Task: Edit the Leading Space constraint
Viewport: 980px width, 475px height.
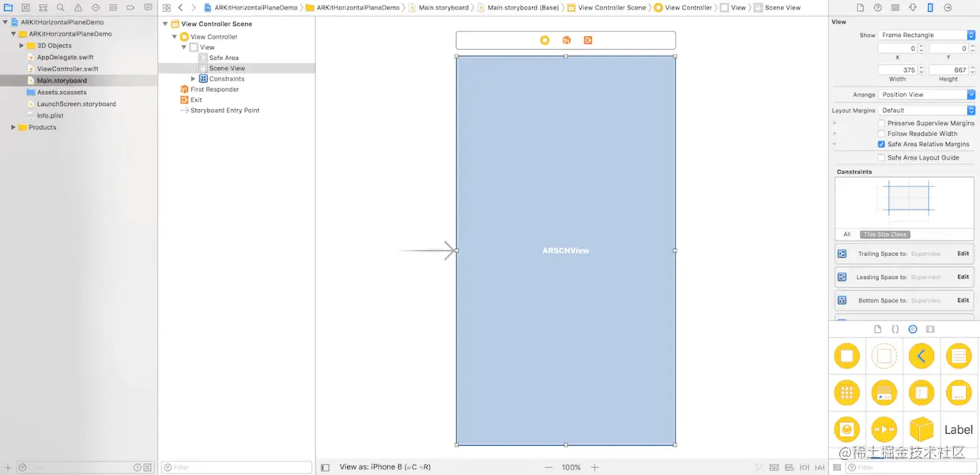Action: click(x=963, y=277)
